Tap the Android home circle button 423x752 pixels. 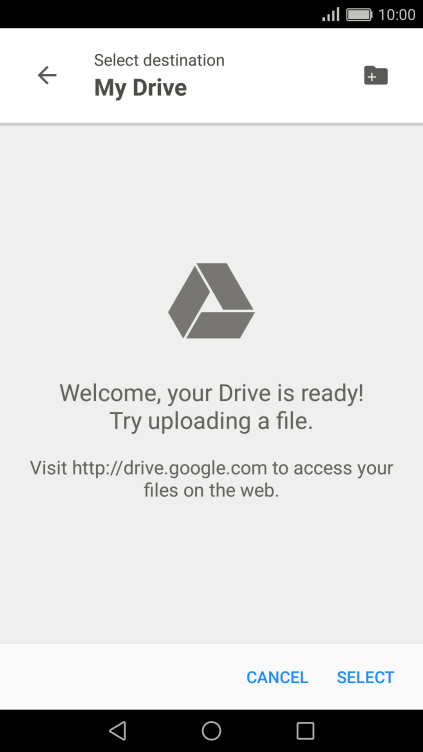pos(211,731)
